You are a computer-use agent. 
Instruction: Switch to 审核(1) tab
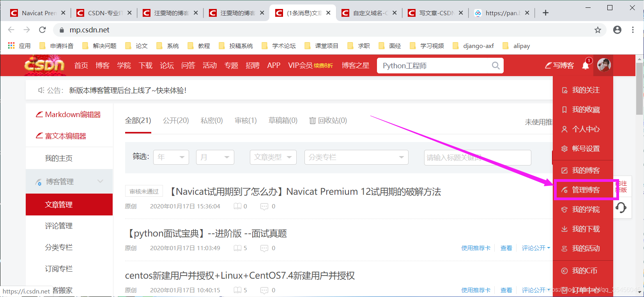pyautogui.click(x=246, y=121)
